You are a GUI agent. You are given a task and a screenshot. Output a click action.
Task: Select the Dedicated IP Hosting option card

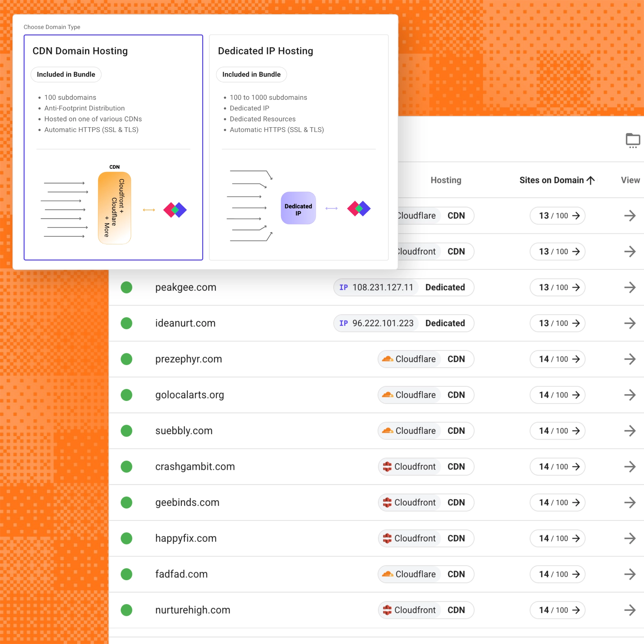[x=299, y=147]
